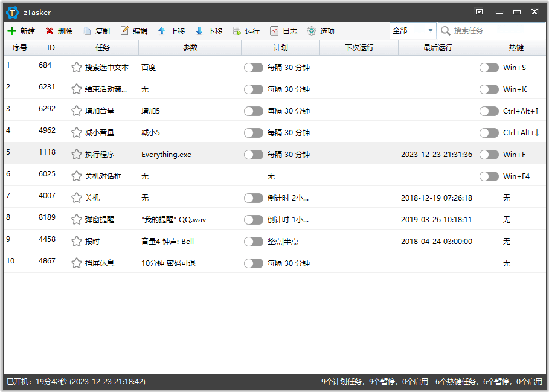
Task: Move task up with 上移 arrow
Action: 162,31
